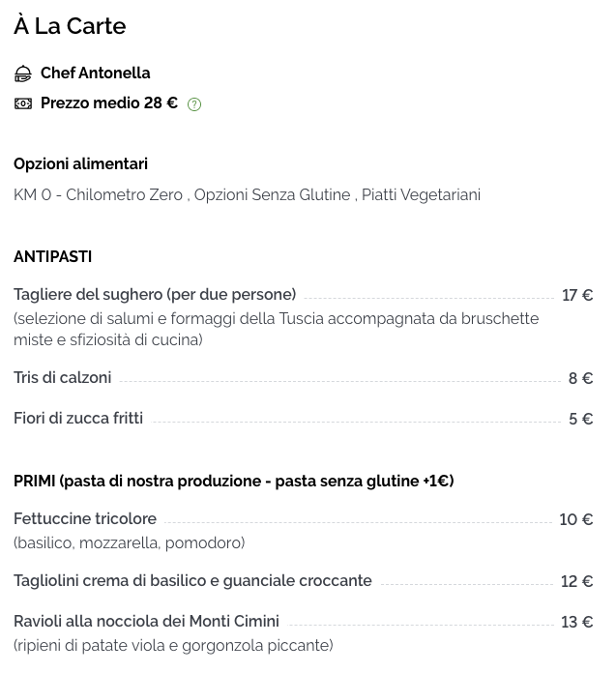
Task: Click the Prezzo medio 28 € text
Action: click(x=109, y=103)
